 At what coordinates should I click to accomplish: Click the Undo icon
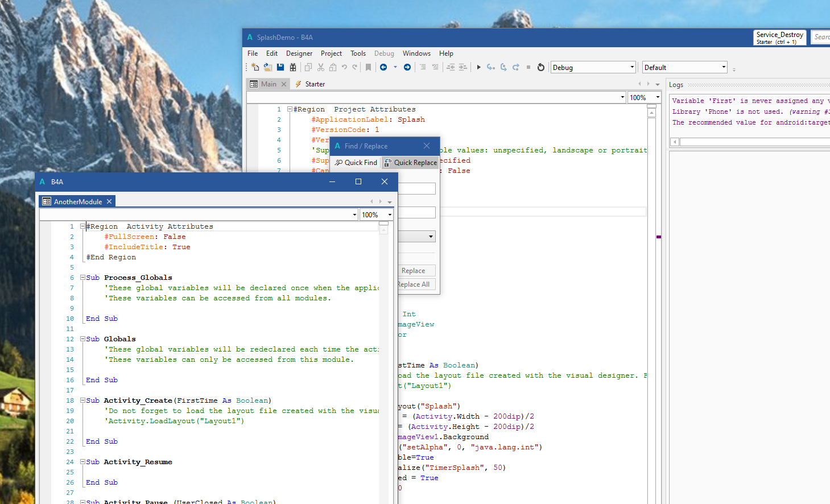(x=344, y=67)
